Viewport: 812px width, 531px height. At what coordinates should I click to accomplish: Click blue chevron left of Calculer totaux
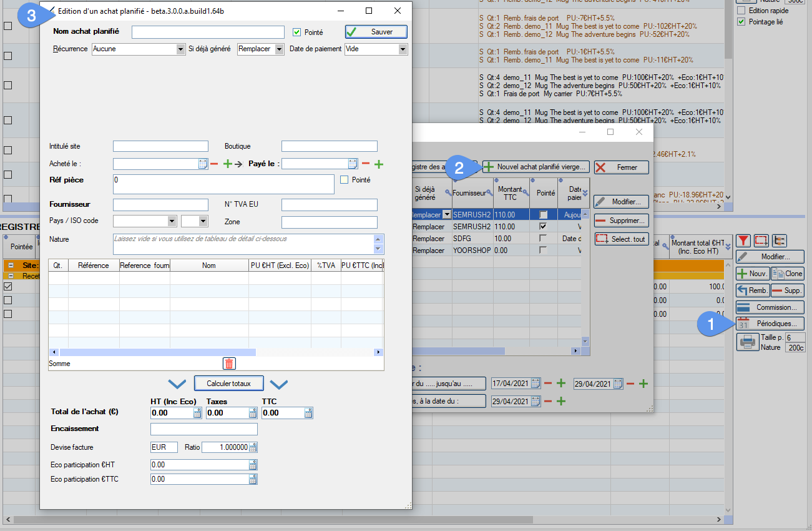(177, 384)
